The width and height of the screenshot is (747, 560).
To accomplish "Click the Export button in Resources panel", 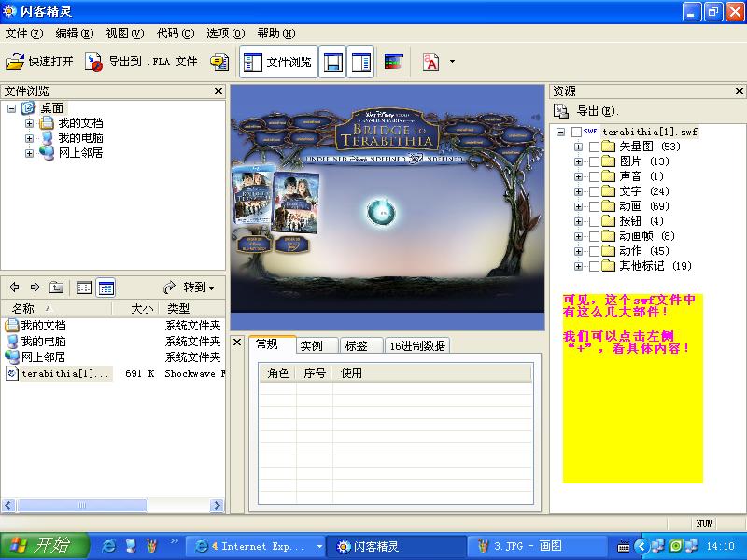I will click(587, 111).
